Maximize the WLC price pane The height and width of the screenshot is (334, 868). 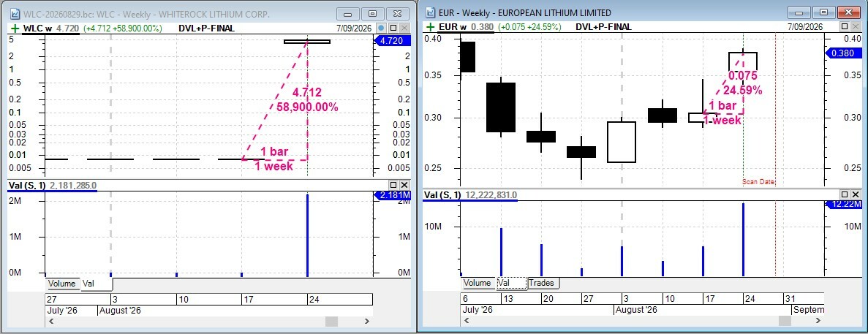(393, 28)
